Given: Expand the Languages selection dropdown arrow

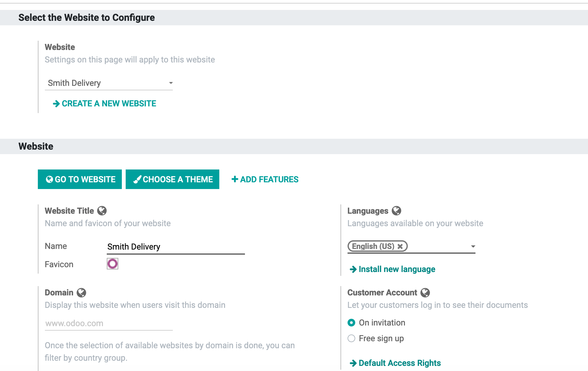Looking at the screenshot, I should pyautogui.click(x=473, y=246).
